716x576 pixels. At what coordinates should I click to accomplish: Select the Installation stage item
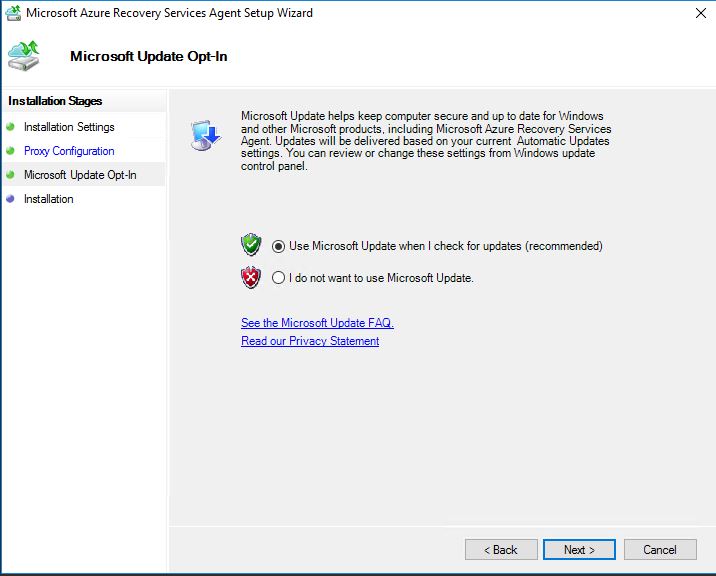[x=48, y=199]
